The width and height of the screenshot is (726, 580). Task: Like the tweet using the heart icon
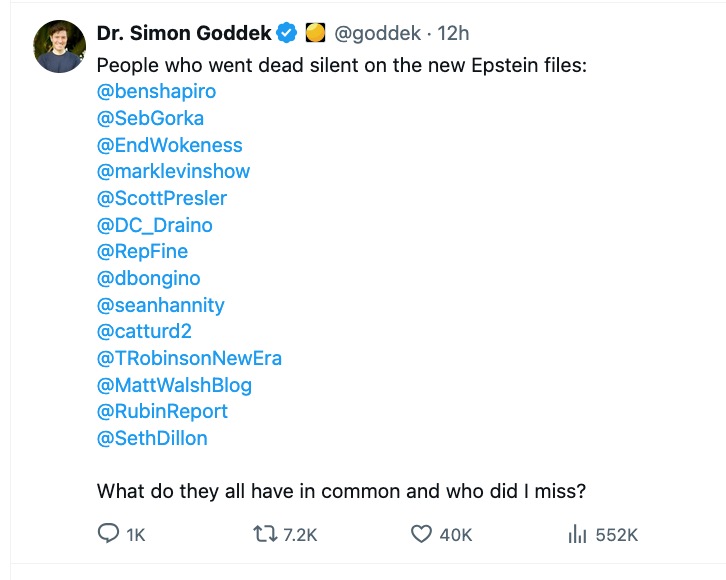422,535
